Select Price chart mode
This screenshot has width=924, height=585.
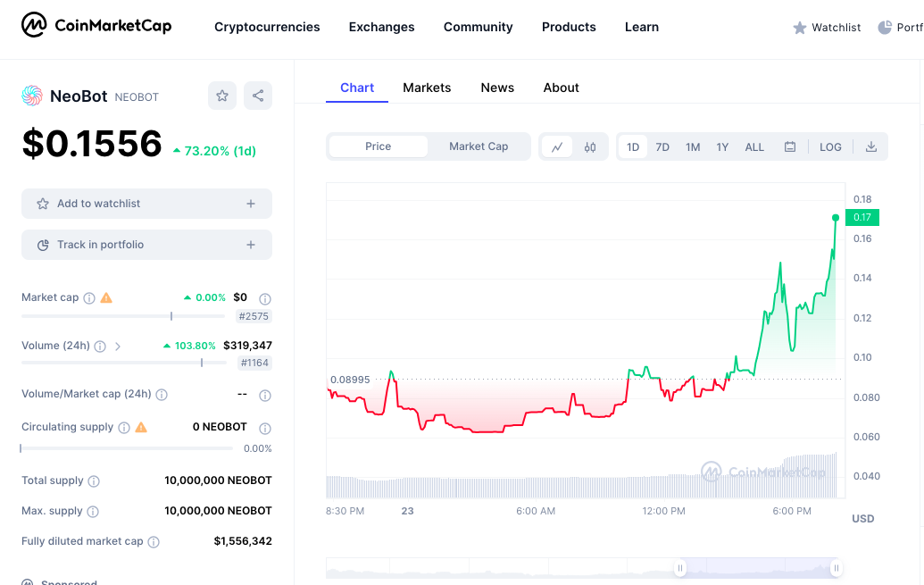(379, 146)
